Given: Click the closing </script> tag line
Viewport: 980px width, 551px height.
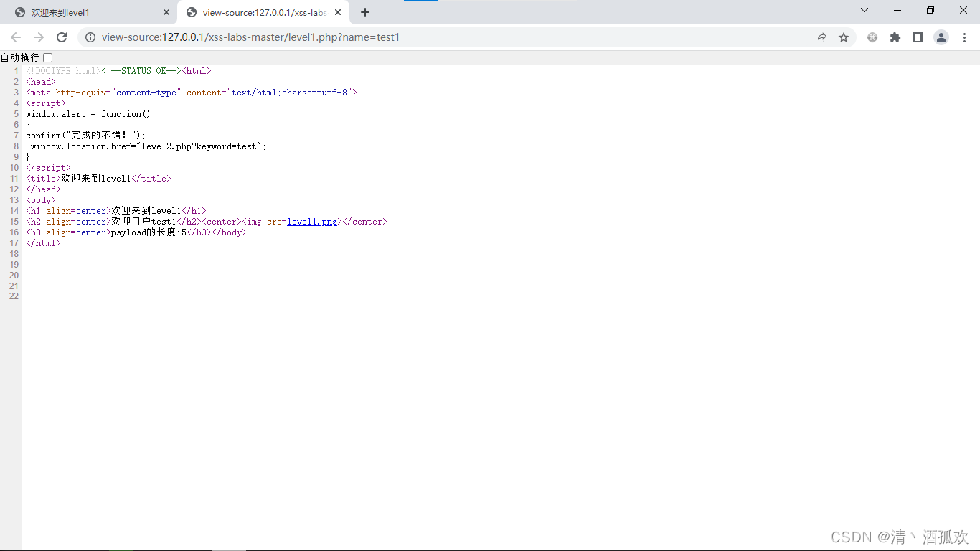Looking at the screenshot, I should [48, 168].
